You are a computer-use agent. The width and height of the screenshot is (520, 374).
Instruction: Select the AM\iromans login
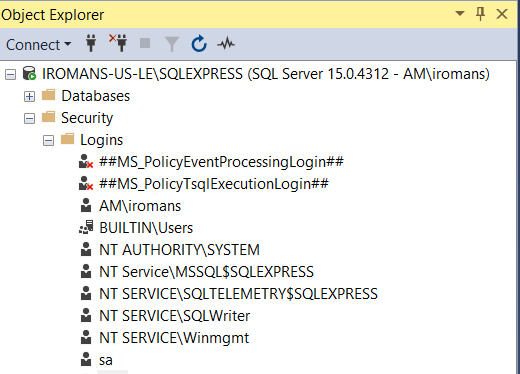point(140,206)
